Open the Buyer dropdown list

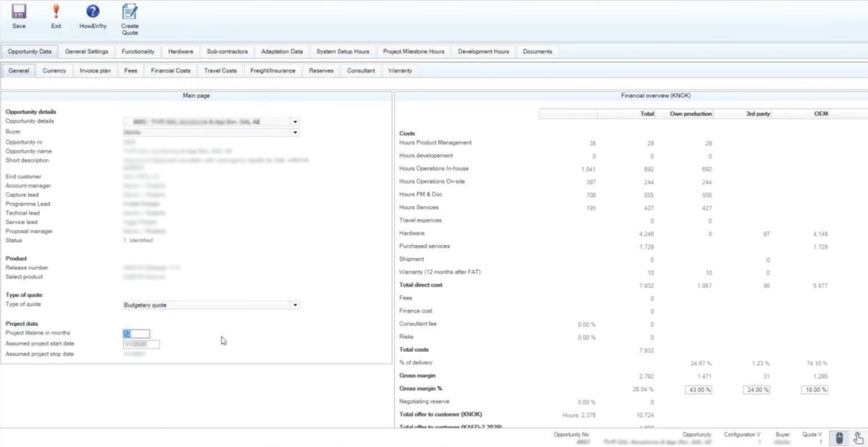pos(295,132)
